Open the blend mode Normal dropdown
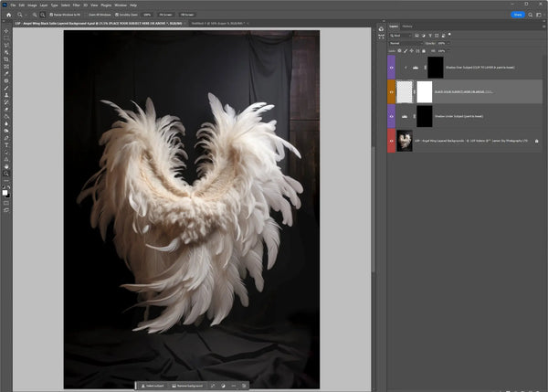This screenshot has width=548, height=392. tap(402, 43)
